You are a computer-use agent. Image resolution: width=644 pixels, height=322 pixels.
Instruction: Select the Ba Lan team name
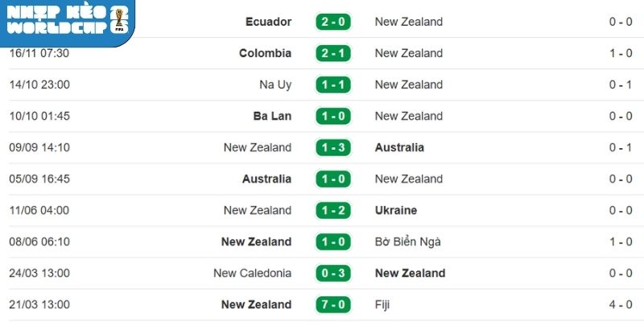click(x=272, y=116)
